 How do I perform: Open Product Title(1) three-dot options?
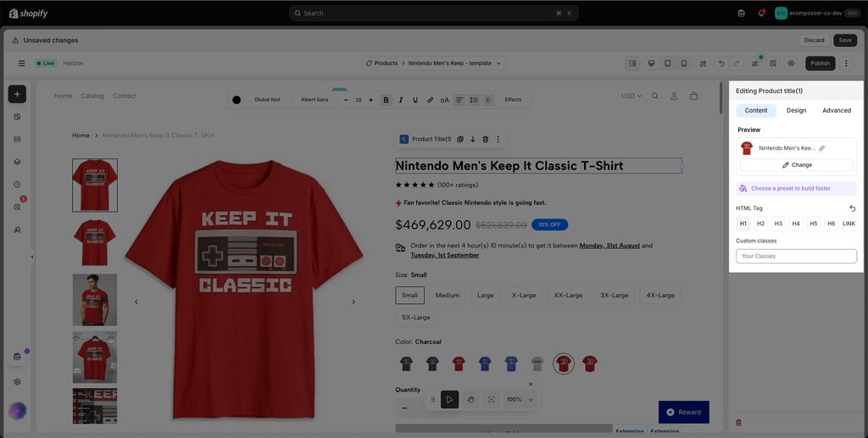pos(498,139)
